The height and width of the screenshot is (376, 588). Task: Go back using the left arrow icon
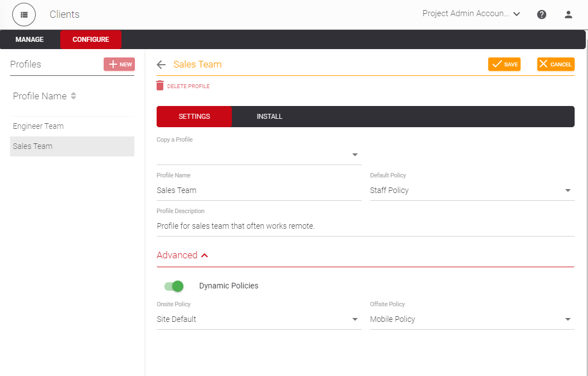click(x=161, y=64)
